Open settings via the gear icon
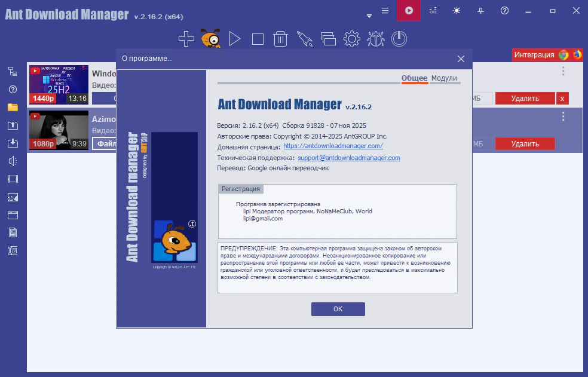Image resolution: width=588 pixels, height=377 pixels. coord(351,39)
